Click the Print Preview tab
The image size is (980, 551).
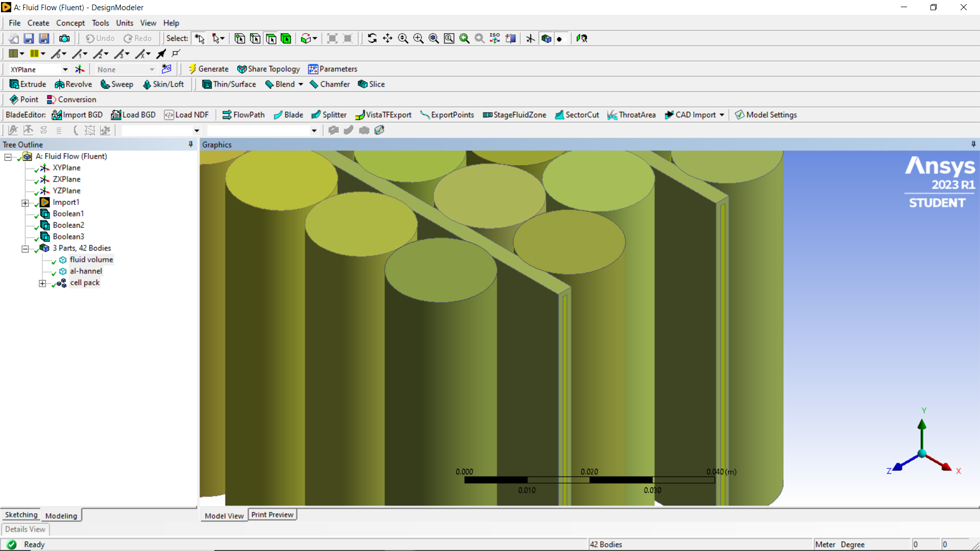272,515
